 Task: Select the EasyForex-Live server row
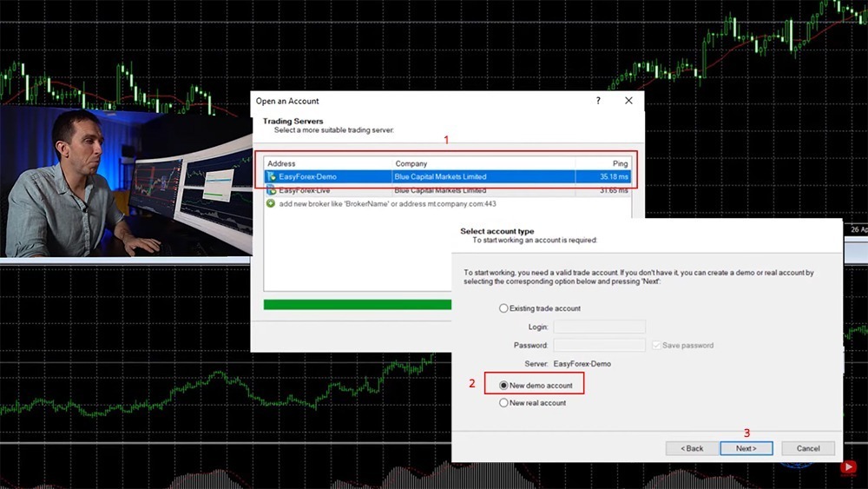[447, 190]
